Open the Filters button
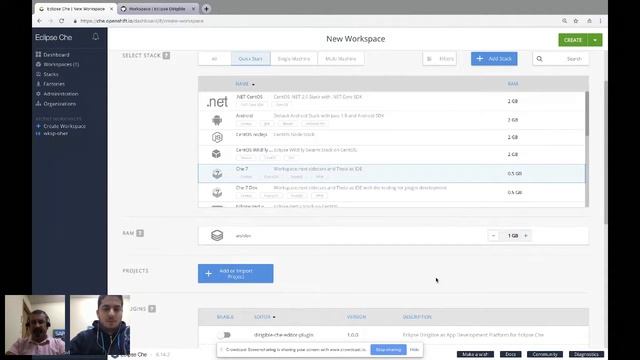This screenshot has width=640, height=360. (x=440, y=59)
